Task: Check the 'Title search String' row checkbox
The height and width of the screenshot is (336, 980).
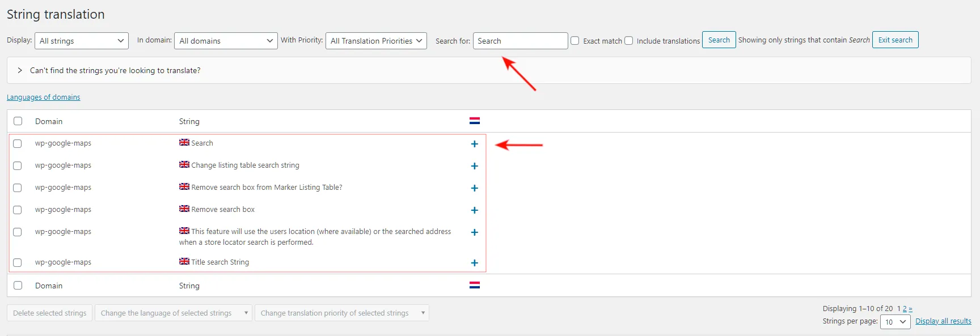Action: pos(18,263)
